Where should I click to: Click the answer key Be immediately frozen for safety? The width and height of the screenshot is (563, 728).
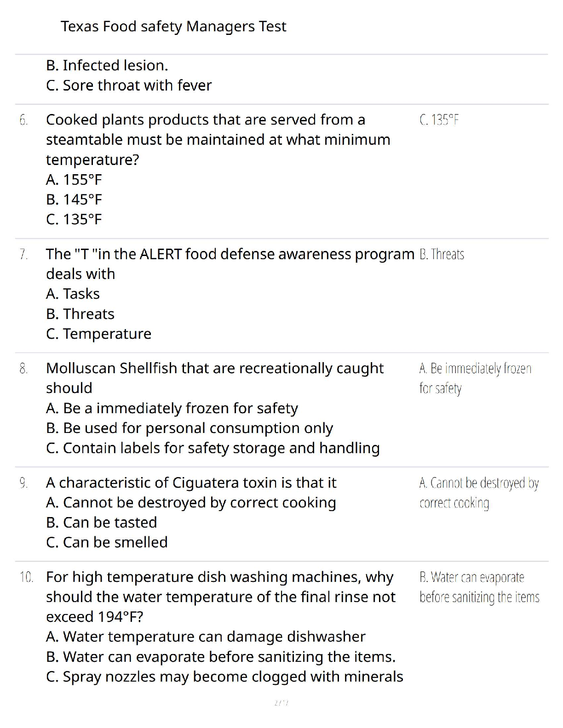(x=475, y=378)
